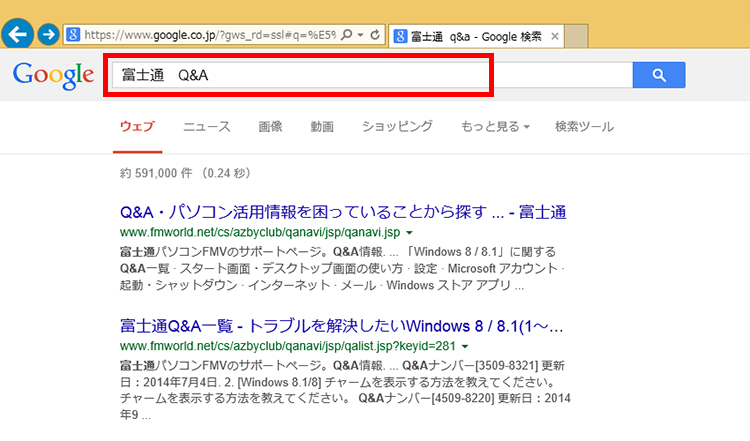Click the refresh icon in address bar
750x441 pixels.
click(375, 35)
